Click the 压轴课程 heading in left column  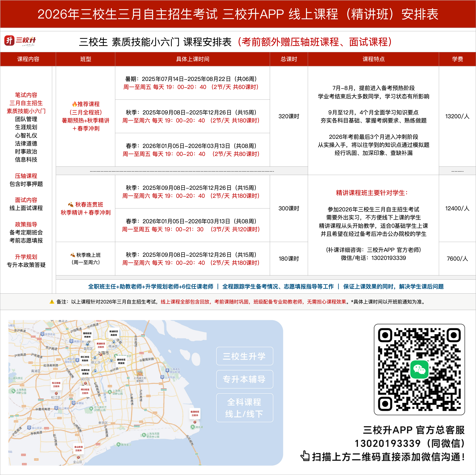click(x=26, y=176)
